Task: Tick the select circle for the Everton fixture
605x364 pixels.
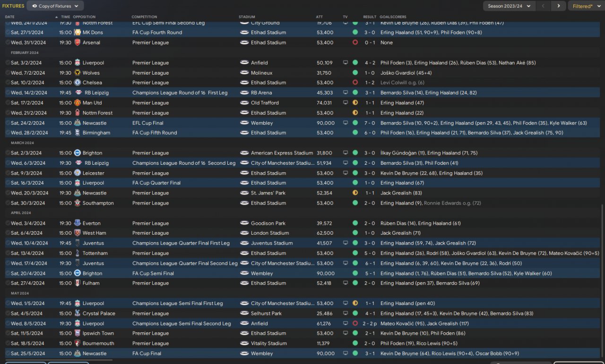Action: click(x=8, y=223)
